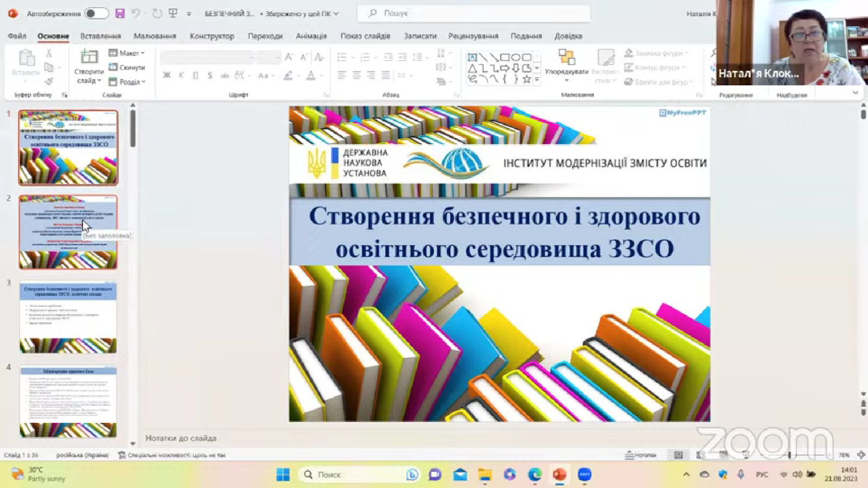Click the numbered list icon
The image size is (868, 488).
pyautogui.click(x=365, y=57)
